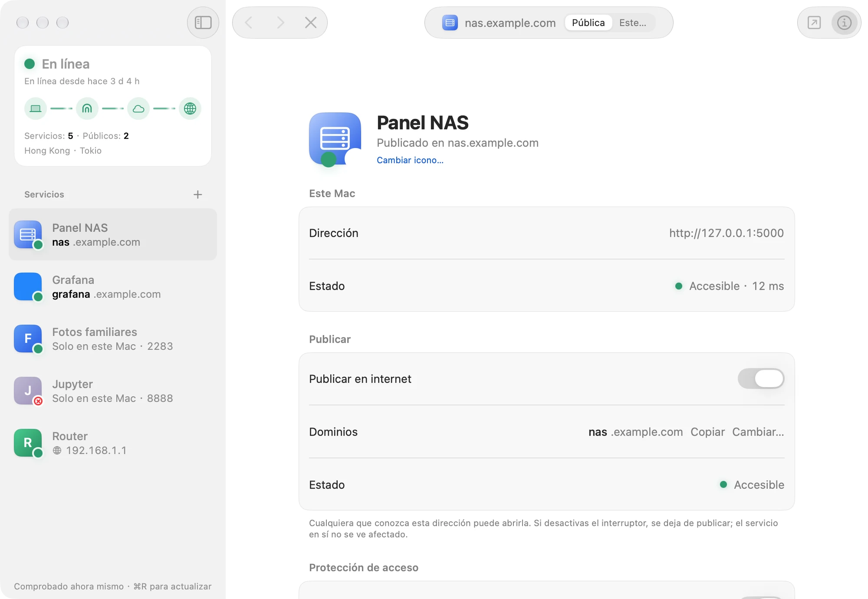The width and height of the screenshot is (868, 599).
Task: Click the address bar server icon
Action: (450, 23)
